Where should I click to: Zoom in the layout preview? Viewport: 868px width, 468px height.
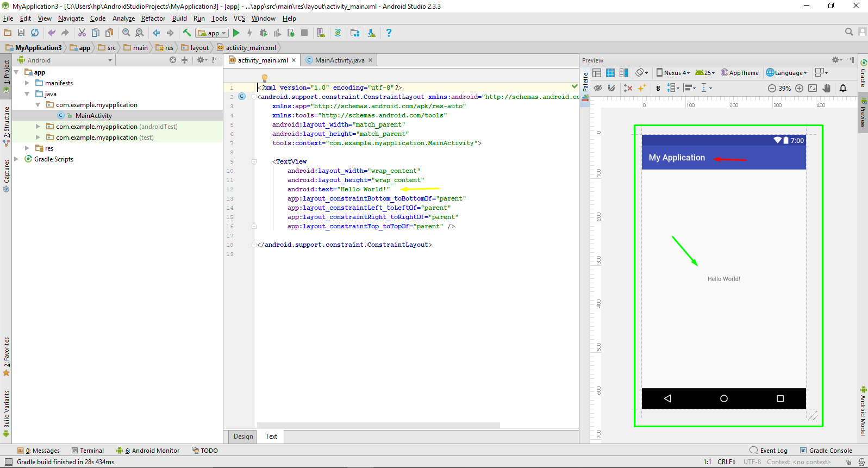(x=799, y=88)
